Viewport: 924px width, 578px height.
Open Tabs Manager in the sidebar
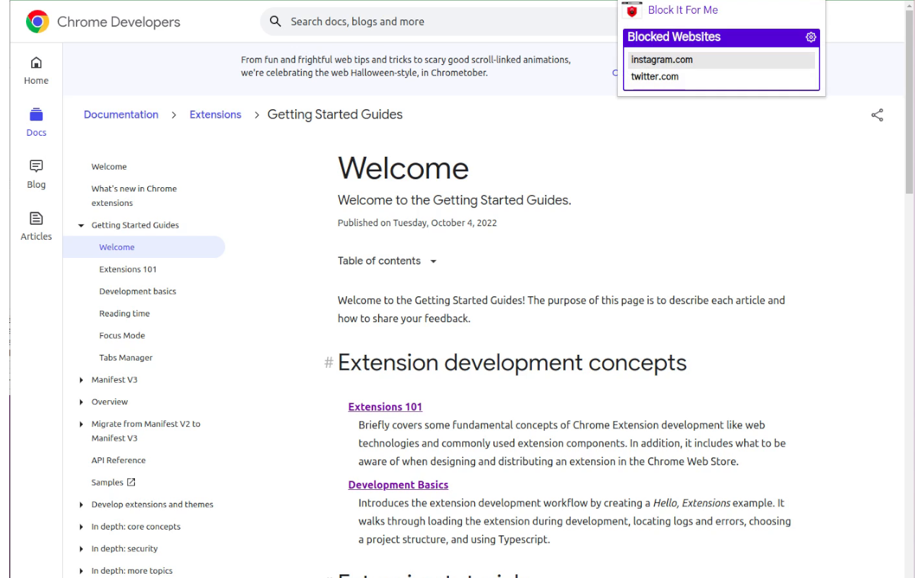coord(126,358)
